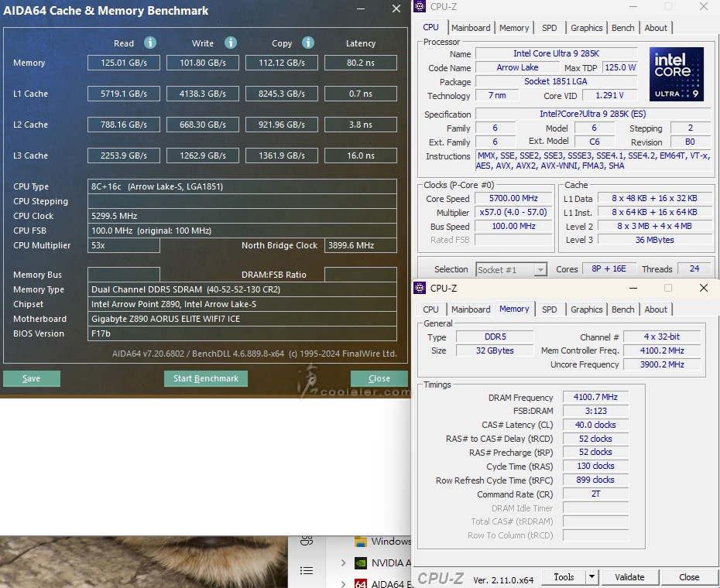Open the Socket #1 selection dropdown
Viewport: 720px width, 588px height.
pos(511,269)
